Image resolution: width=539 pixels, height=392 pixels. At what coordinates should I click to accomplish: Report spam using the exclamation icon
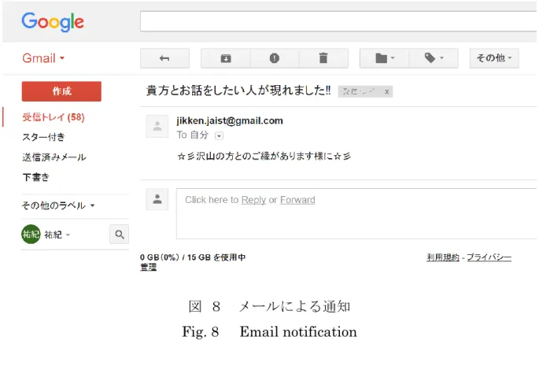(x=275, y=58)
